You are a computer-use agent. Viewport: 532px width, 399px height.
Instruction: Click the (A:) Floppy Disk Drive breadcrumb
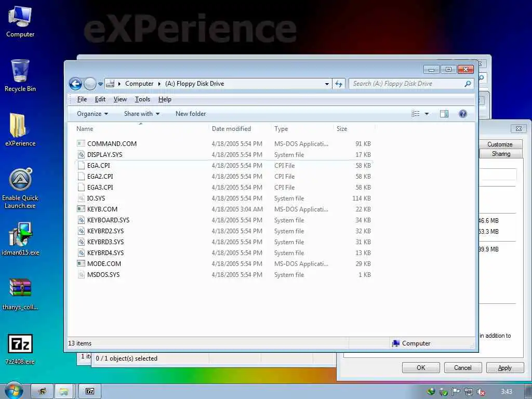click(x=195, y=84)
